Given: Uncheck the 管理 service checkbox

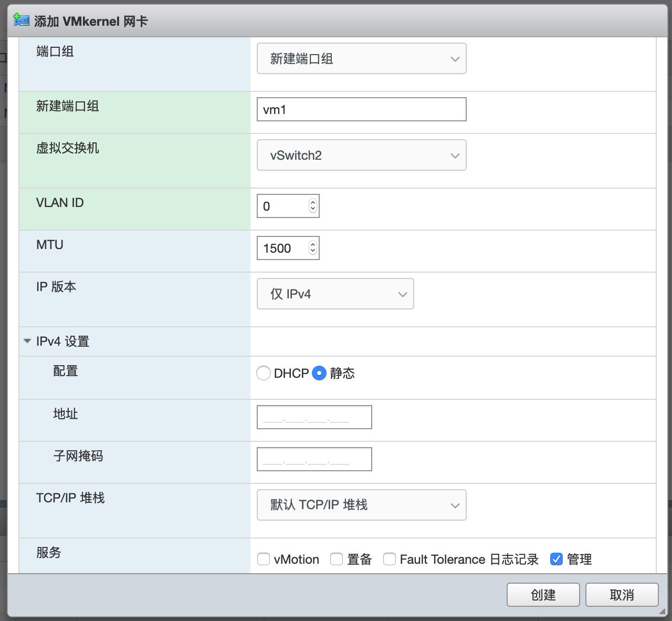Looking at the screenshot, I should point(556,559).
